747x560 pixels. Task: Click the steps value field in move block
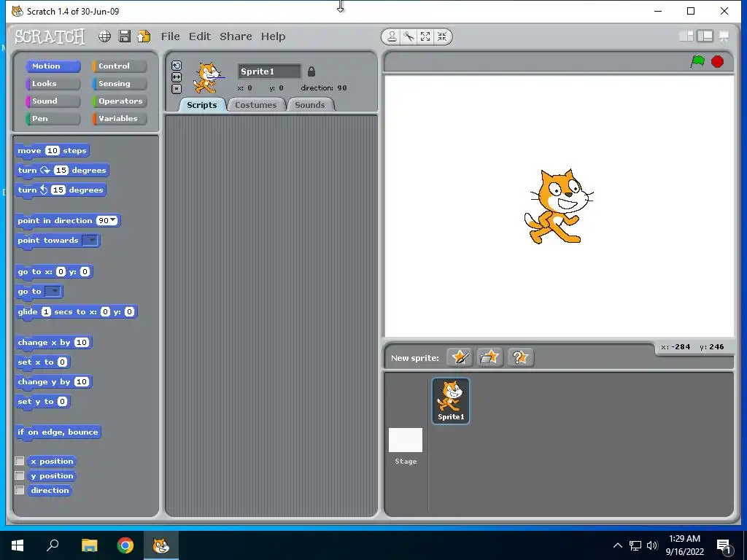click(53, 151)
